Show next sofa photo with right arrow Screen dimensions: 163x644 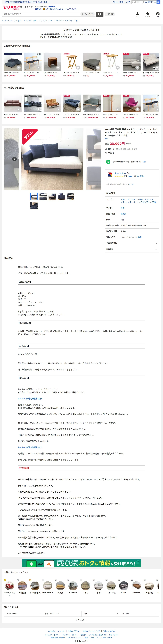click(x=90, y=159)
